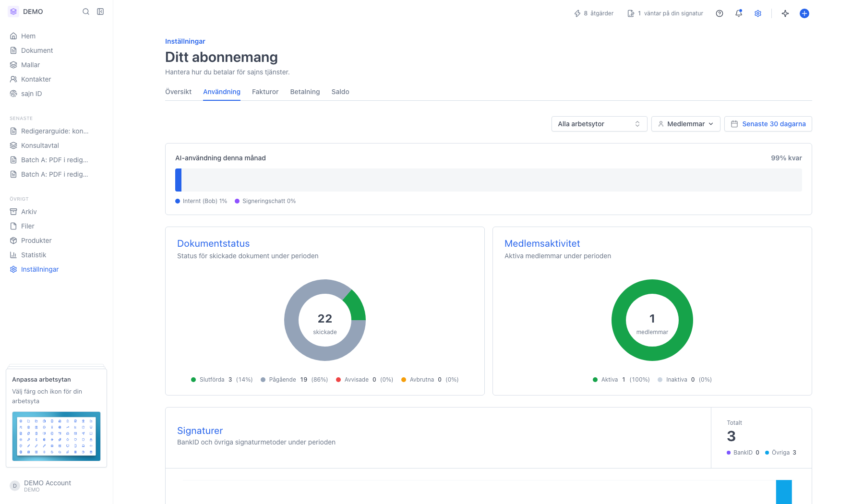
Task: Click the Anpassa arbetsytan icon thumbnail
Action: pyautogui.click(x=56, y=436)
